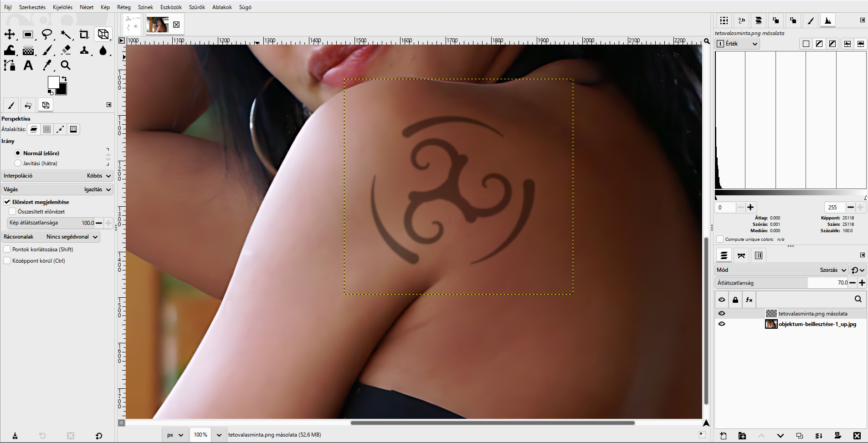Select Normál (előre) direction radio
This screenshot has height=443, width=868.
tap(18, 153)
